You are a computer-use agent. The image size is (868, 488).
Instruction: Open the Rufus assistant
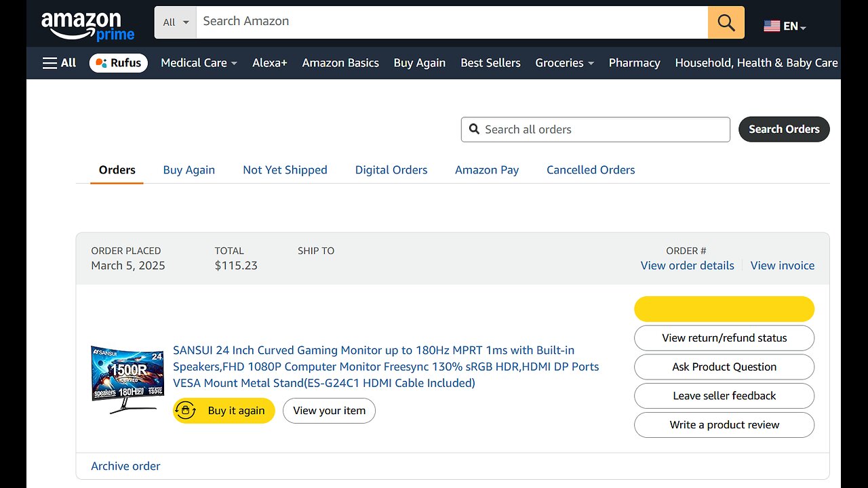coord(119,63)
